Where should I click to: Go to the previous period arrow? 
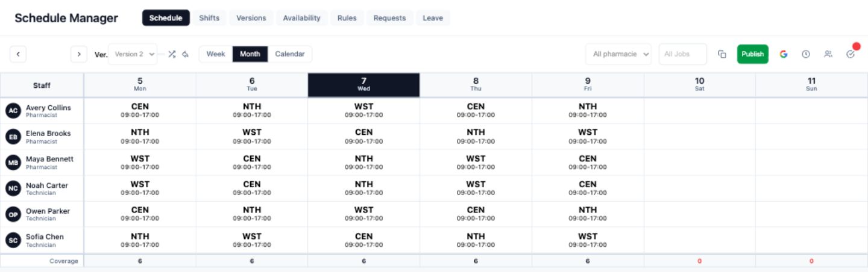[x=18, y=54]
